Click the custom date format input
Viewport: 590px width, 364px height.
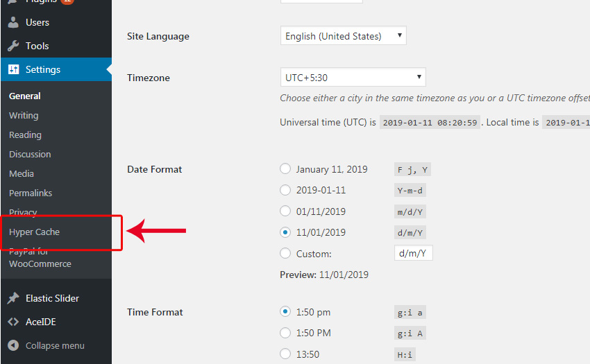pyautogui.click(x=414, y=253)
